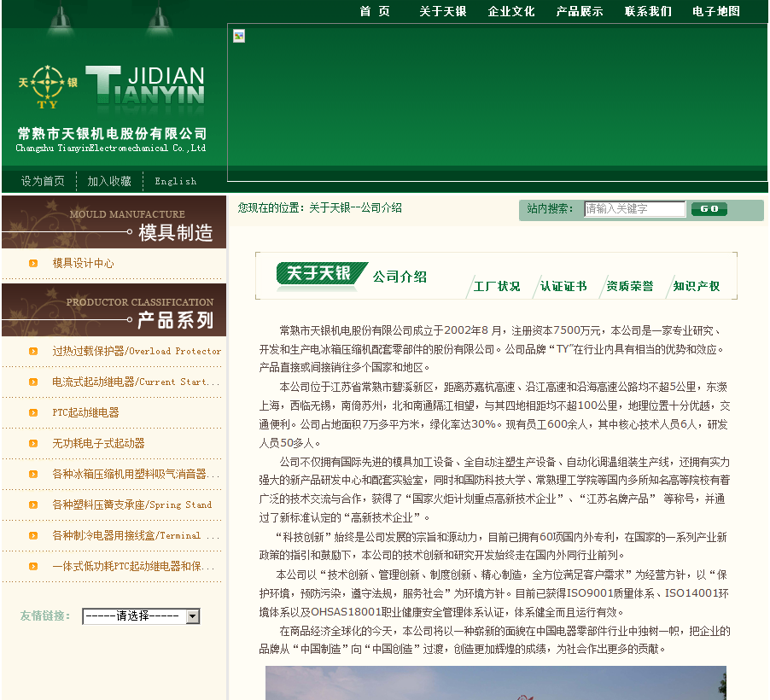The height and width of the screenshot is (700, 770).
Task: Click the 模具制造 Mould Manufacture header banner
Action: coord(114,222)
